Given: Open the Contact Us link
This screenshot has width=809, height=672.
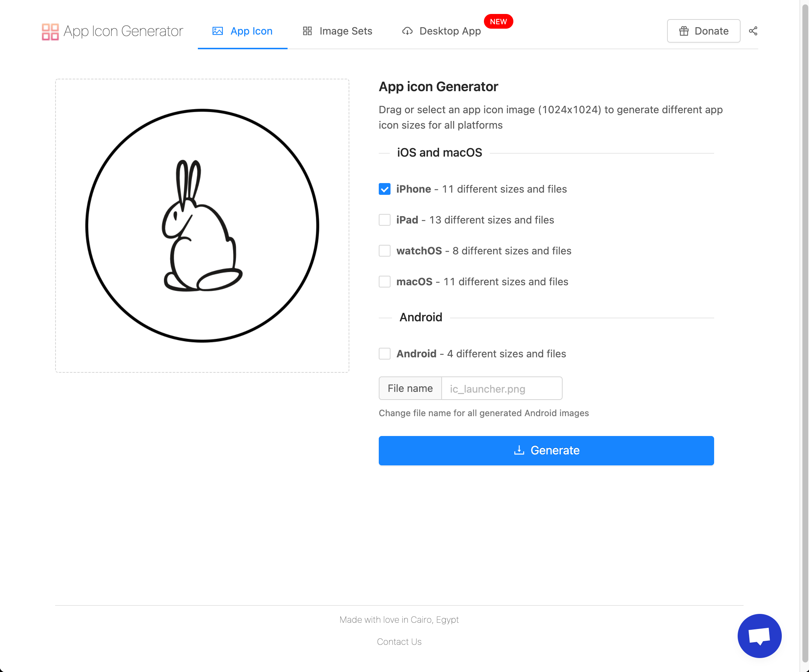Looking at the screenshot, I should 399,641.
